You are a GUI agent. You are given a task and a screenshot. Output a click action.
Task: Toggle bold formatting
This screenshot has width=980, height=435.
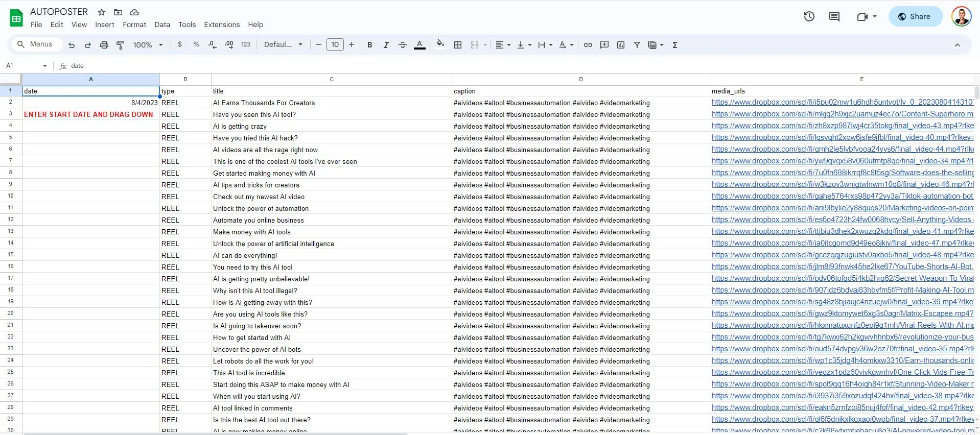(370, 45)
